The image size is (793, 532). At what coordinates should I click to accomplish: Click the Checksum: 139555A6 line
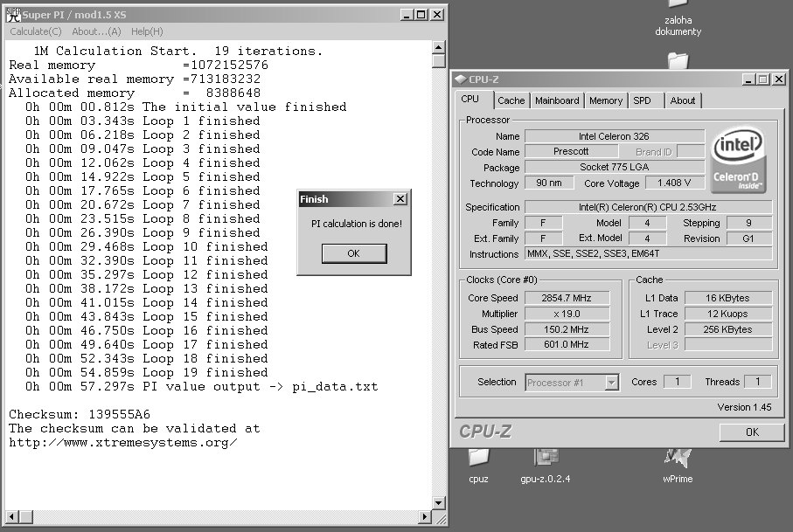pos(80,415)
